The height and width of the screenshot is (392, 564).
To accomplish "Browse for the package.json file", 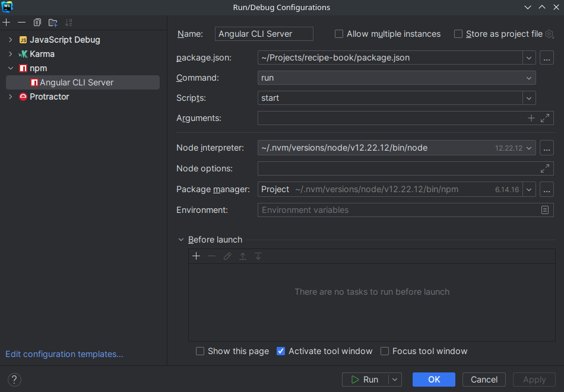I will click(547, 58).
